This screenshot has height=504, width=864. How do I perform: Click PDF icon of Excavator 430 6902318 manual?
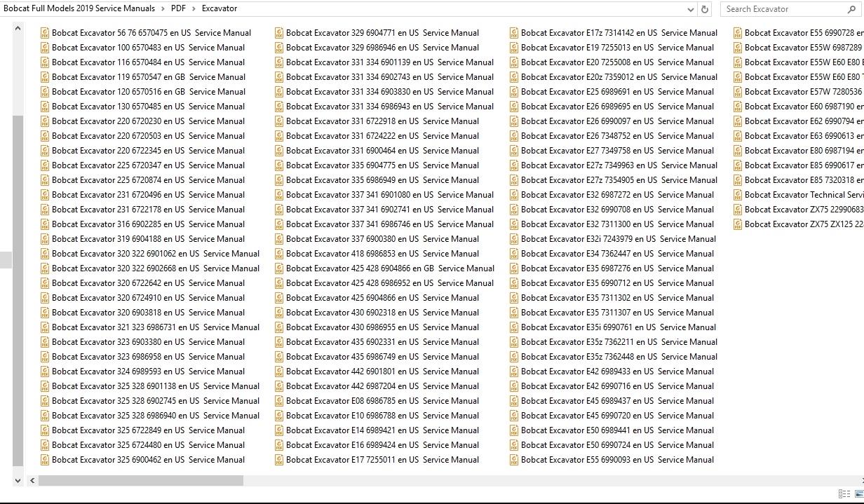279,313
